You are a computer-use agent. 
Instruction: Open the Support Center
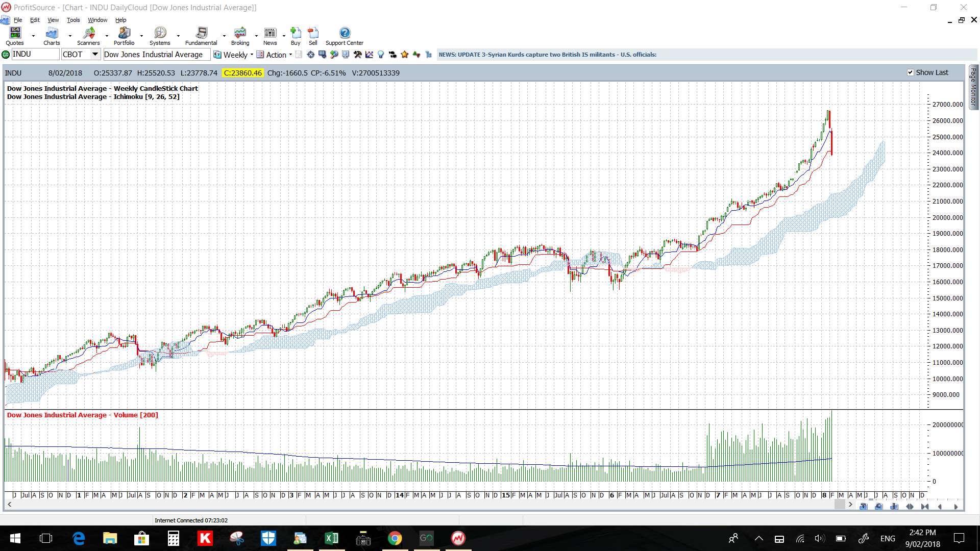(345, 36)
